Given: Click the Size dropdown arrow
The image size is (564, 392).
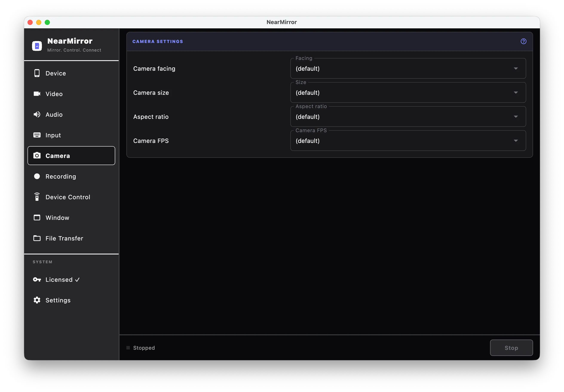Looking at the screenshot, I should pyautogui.click(x=516, y=93).
